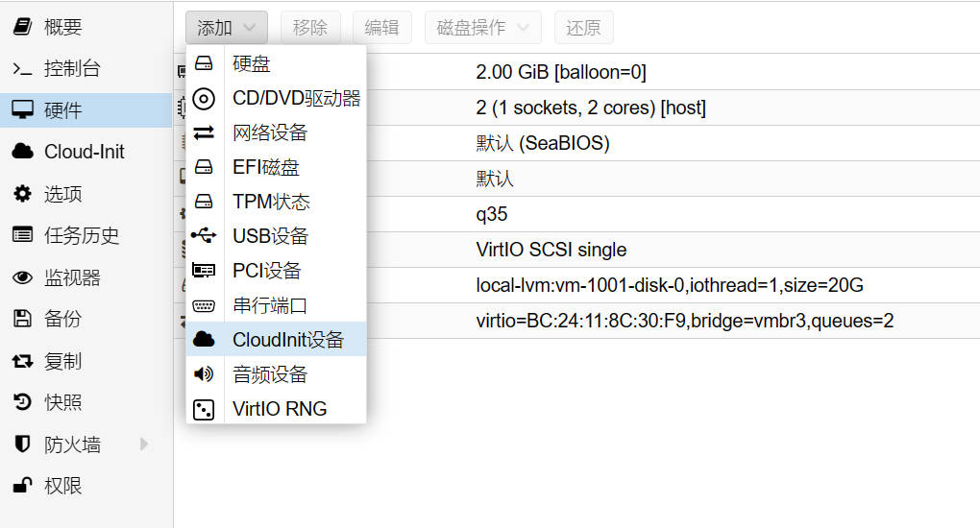The width and height of the screenshot is (980, 528).
Task: Open the 磁盘操作 dropdown menu
Action: click(x=482, y=28)
